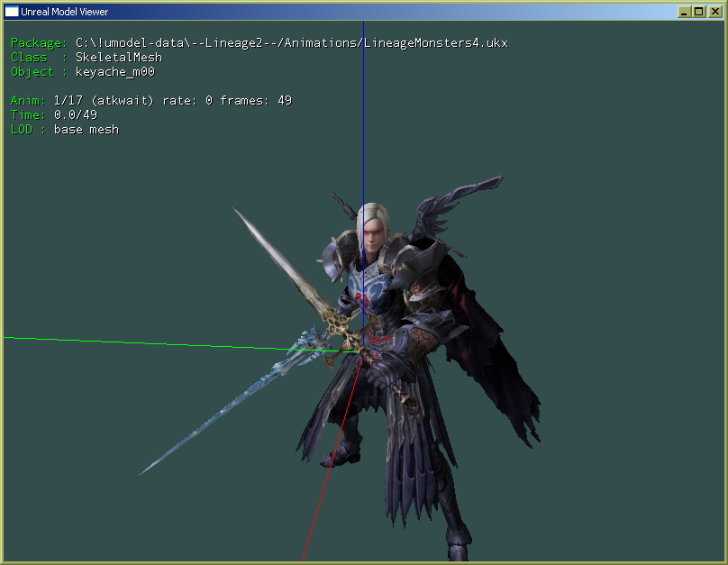Click the Anim 1/17 (atkwait) text
The width and height of the screenshot is (728, 565).
(x=103, y=101)
